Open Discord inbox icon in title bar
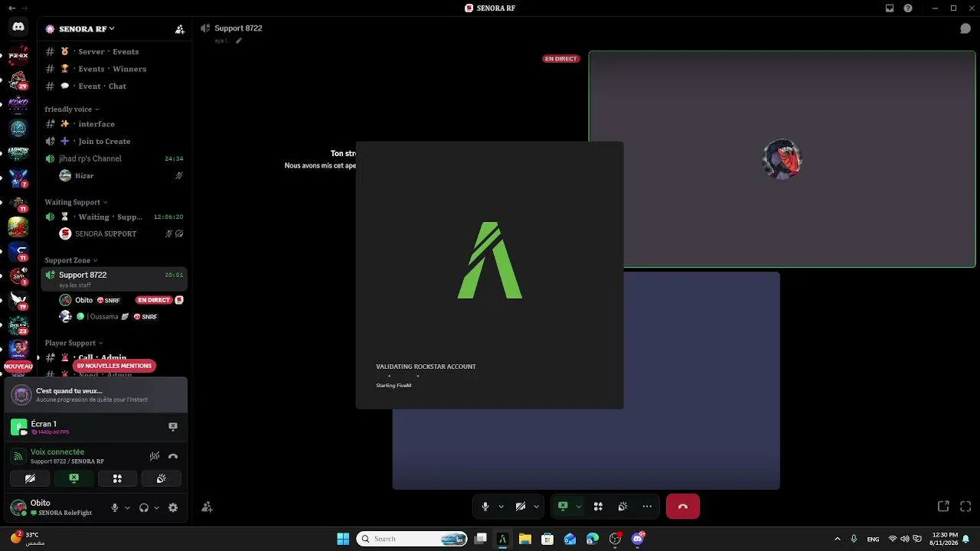This screenshot has width=980, height=551. [x=890, y=8]
